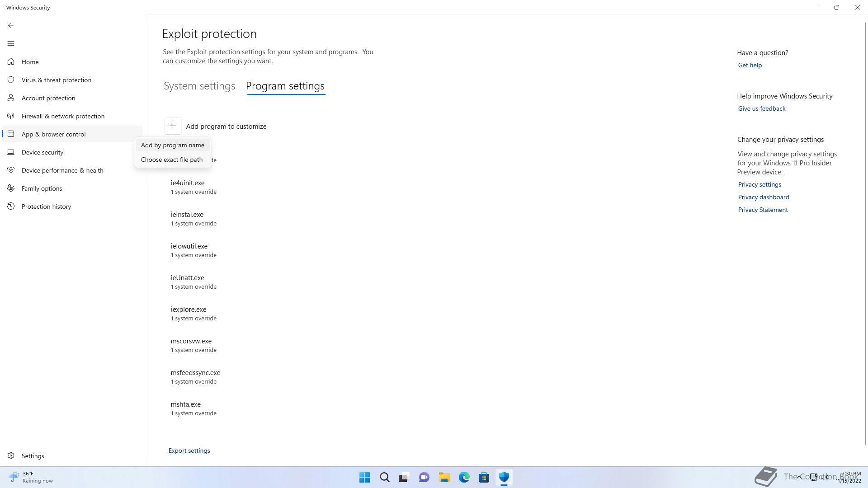Screen dimensions: 868x488
Task: Switch to System settings tab
Action: point(199,86)
